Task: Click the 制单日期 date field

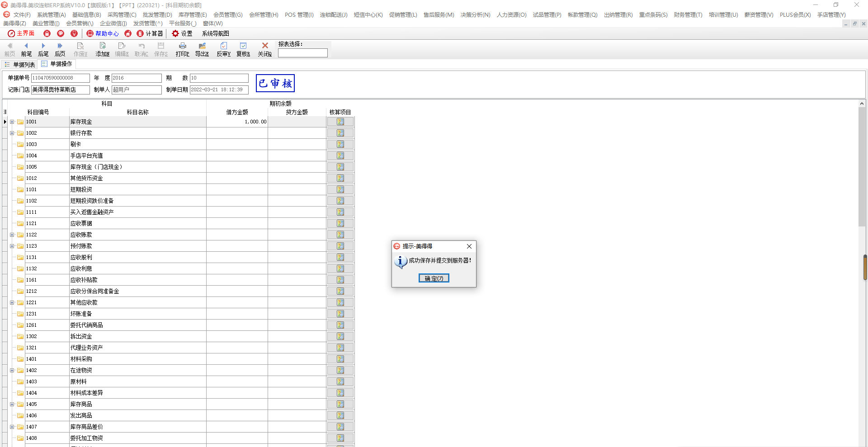Action: point(219,90)
